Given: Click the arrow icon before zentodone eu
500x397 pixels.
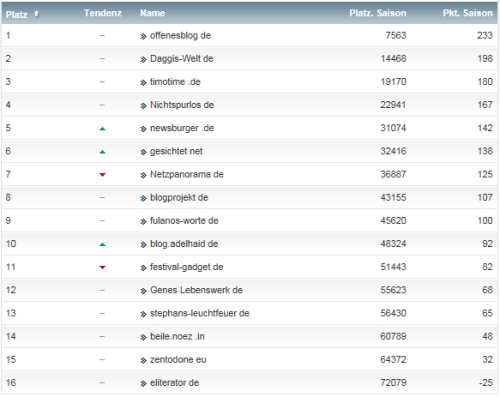Looking at the screenshot, I should pyautogui.click(x=143, y=361).
